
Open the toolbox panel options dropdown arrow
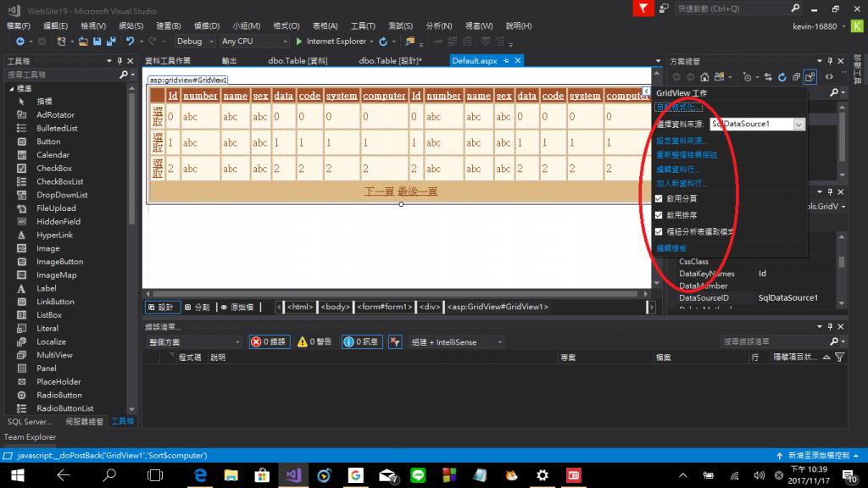(x=109, y=61)
